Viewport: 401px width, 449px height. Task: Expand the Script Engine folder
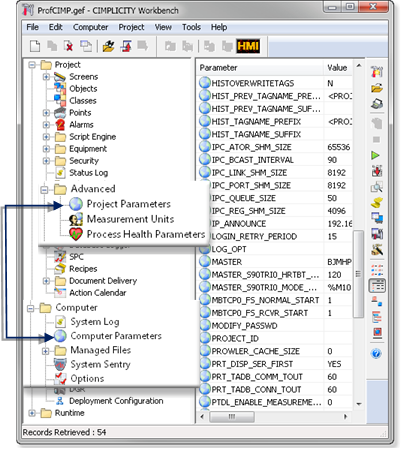tap(46, 137)
